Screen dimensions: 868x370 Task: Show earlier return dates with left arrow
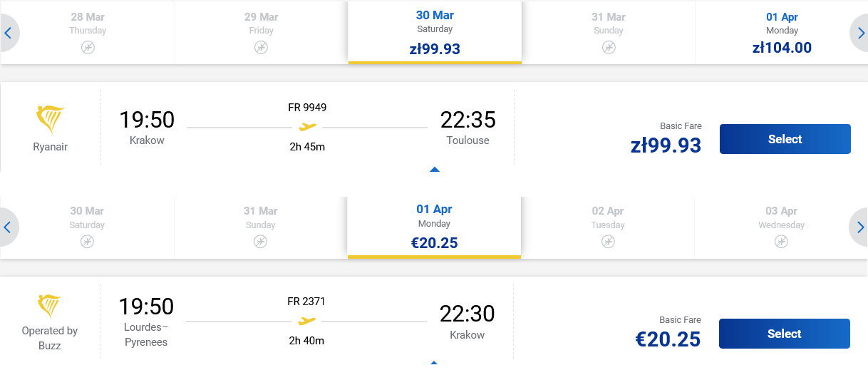8,227
